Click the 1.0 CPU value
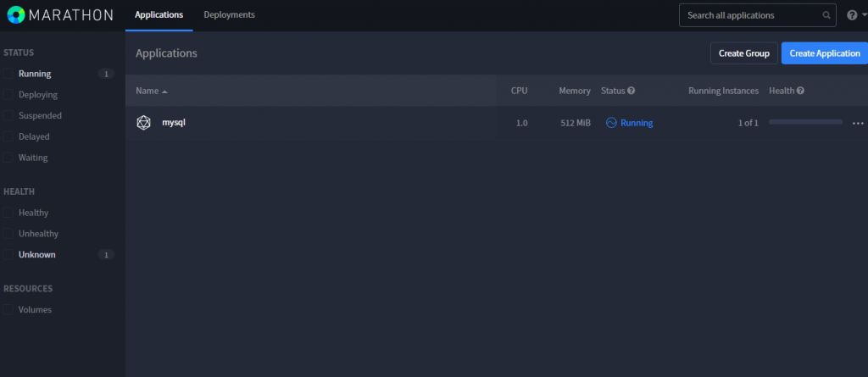This screenshot has height=377, width=868. (x=522, y=123)
